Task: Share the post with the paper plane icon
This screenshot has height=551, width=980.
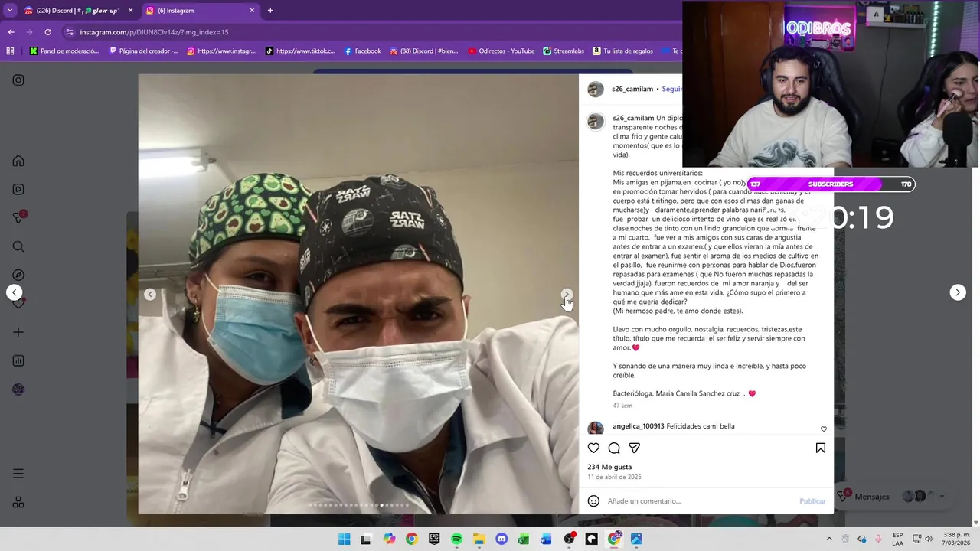Action: pos(634,448)
